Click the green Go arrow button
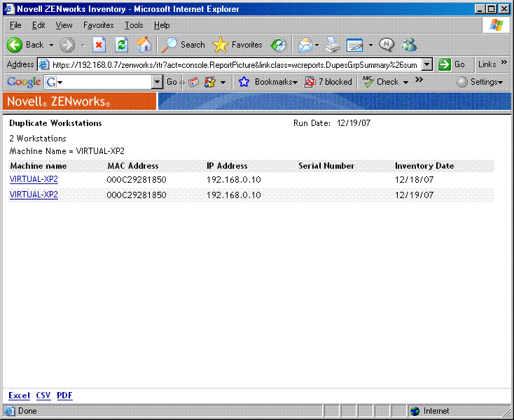This screenshot has height=420, width=514. 445,64
